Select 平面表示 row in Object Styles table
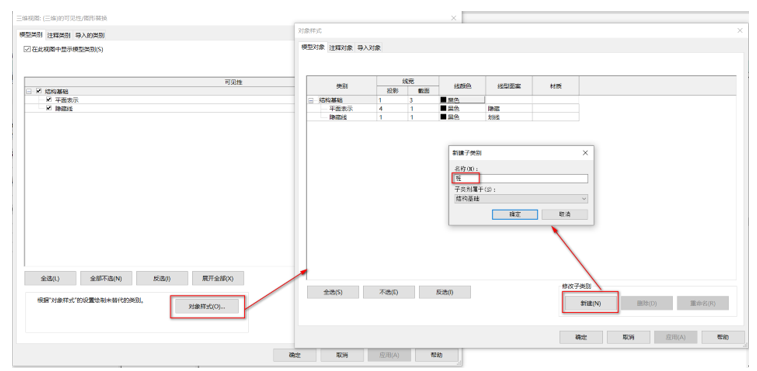Image resolution: width=757 pixels, height=371 pixels. (341, 109)
